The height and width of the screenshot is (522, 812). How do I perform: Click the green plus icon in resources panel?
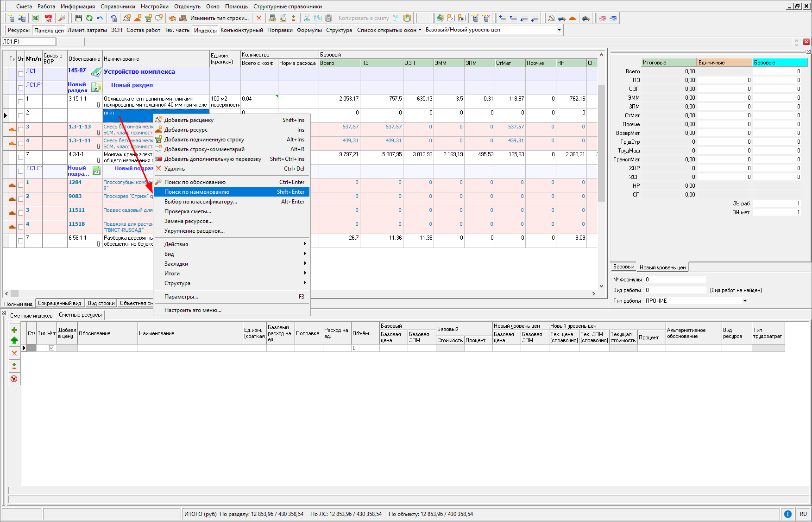[x=14, y=330]
